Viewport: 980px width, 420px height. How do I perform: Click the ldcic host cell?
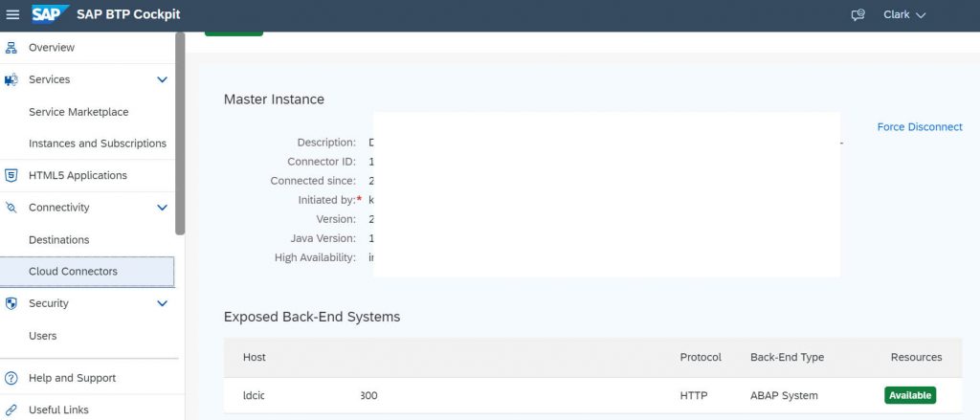click(x=254, y=396)
